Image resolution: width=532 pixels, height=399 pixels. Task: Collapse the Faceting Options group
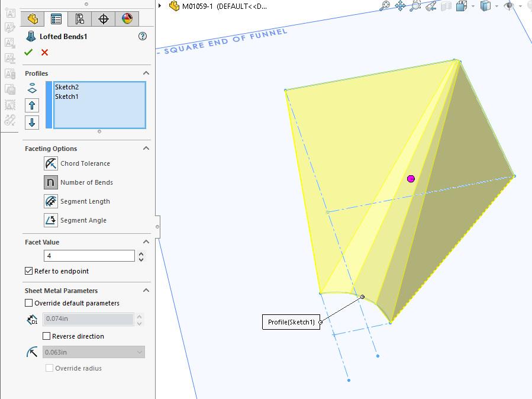(x=146, y=148)
